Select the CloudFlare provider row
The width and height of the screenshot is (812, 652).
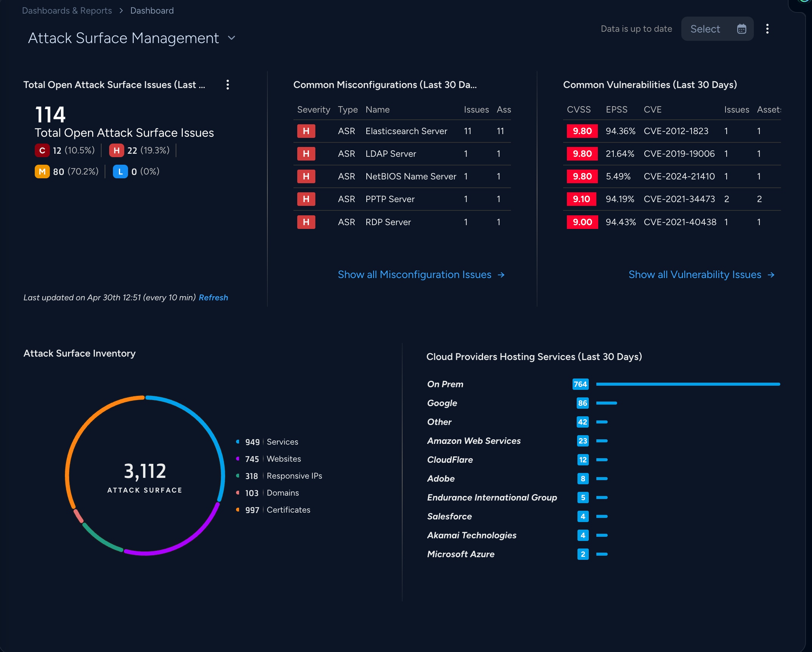[x=603, y=460]
